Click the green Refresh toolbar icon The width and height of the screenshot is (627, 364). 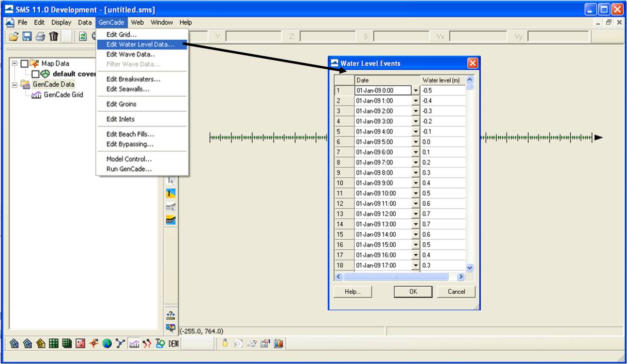point(83,36)
